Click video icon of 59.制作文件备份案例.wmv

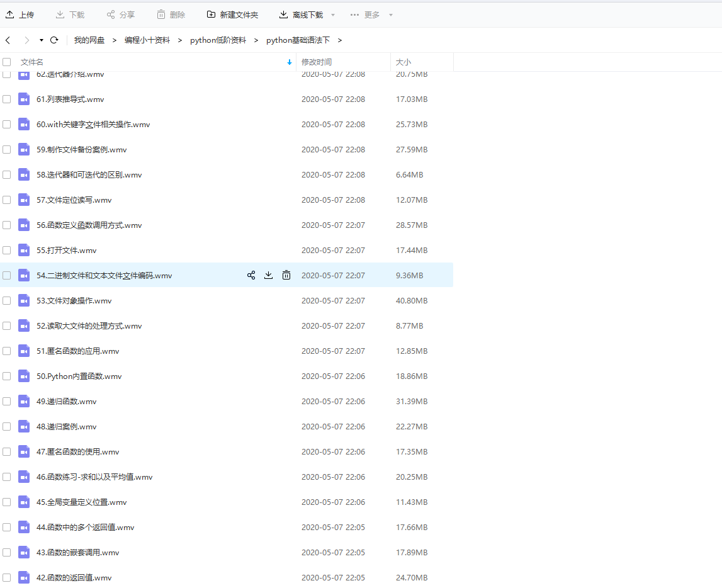coord(24,150)
